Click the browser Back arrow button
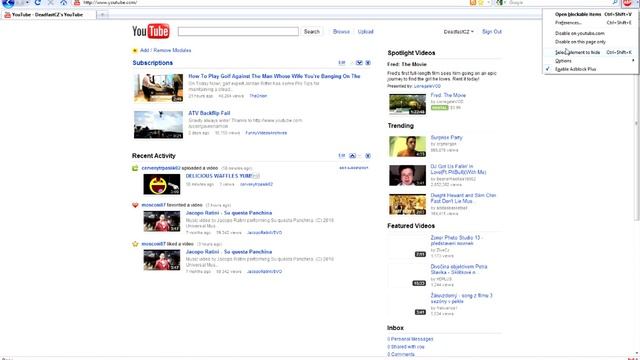The width and height of the screenshot is (640, 360). point(8,3)
